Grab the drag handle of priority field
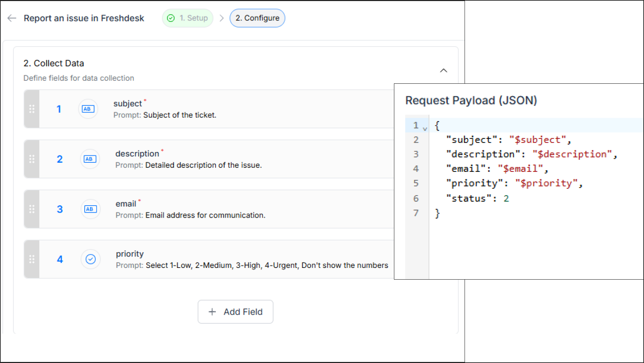644x363 pixels. (32, 259)
